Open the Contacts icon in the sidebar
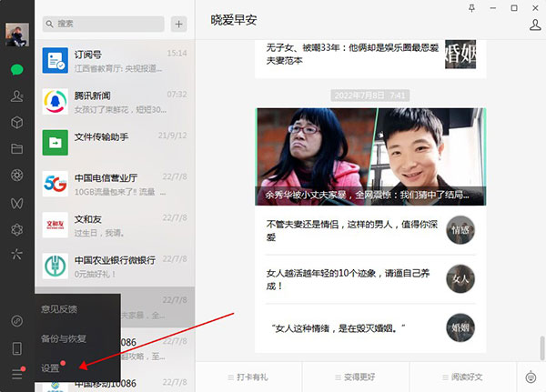Image resolution: width=546 pixels, height=392 pixels. [16, 95]
